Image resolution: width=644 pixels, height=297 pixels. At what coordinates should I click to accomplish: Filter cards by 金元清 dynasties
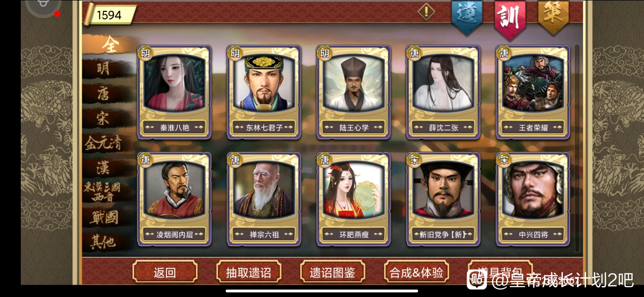pyautogui.click(x=103, y=143)
